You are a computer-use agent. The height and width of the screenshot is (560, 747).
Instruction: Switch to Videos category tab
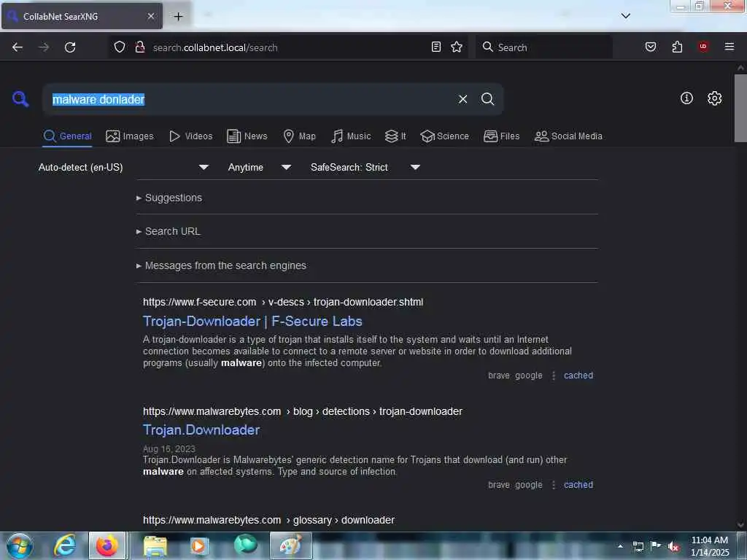click(x=190, y=136)
